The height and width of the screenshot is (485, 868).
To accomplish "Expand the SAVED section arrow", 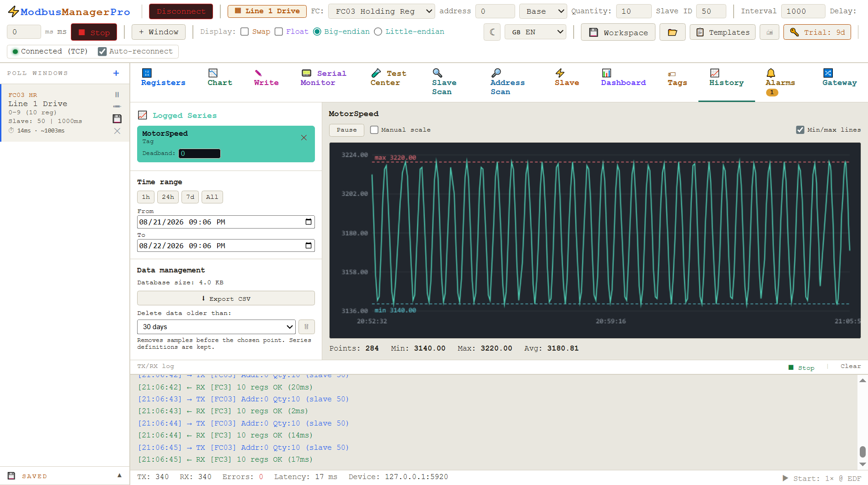I will pyautogui.click(x=120, y=475).
